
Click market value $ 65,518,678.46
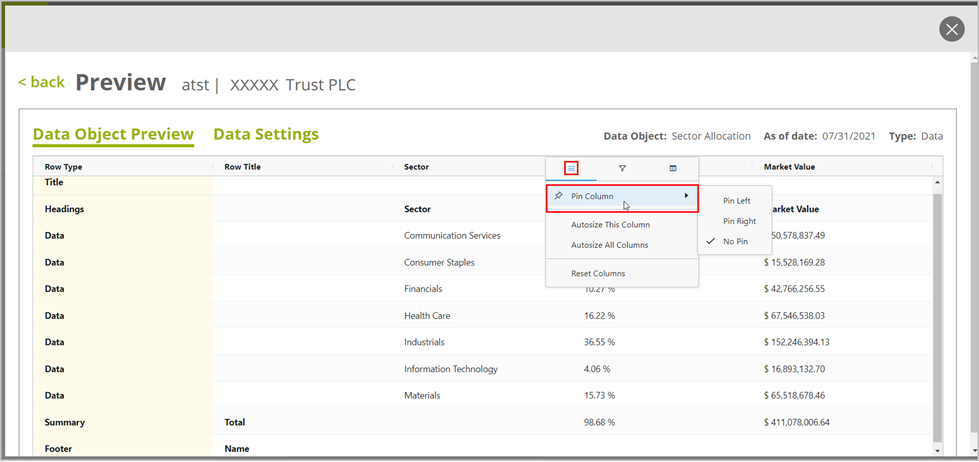click(x=794, y=396)
